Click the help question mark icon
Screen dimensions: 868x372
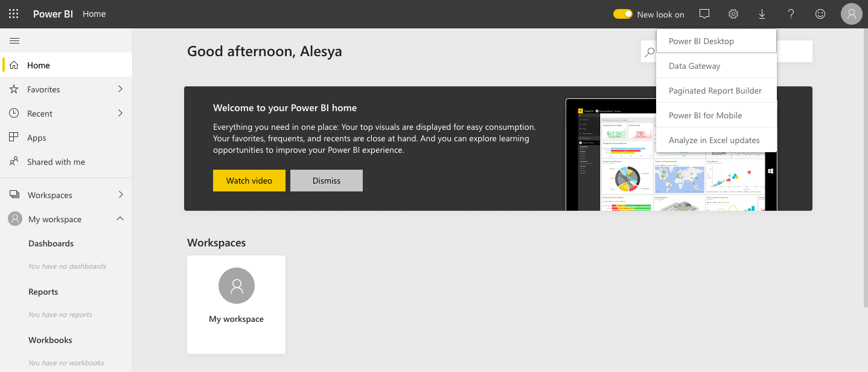tap(791, 13)
